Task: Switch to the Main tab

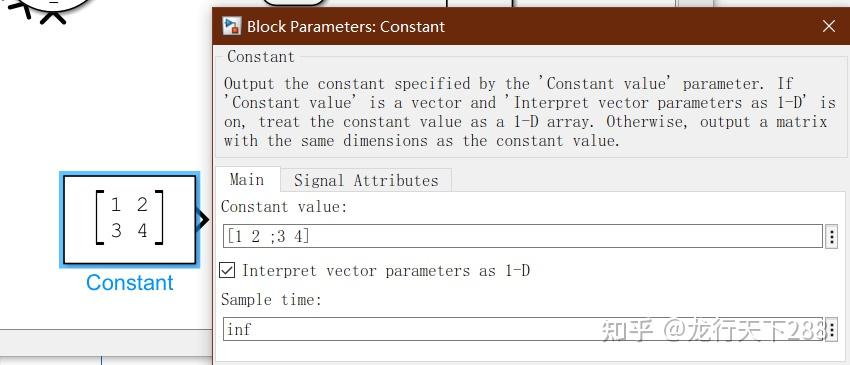Action: click(247, 180)
